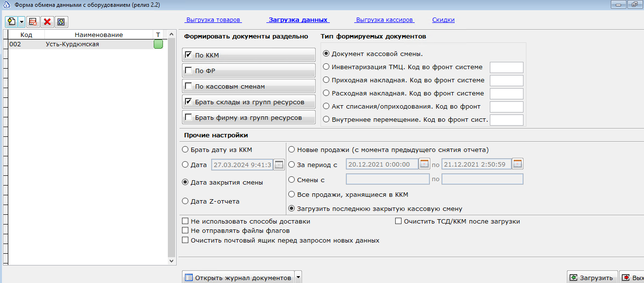Select Новые продажи radio option
The width and height of the screenshot is (644, 283).
pos(292,150)
